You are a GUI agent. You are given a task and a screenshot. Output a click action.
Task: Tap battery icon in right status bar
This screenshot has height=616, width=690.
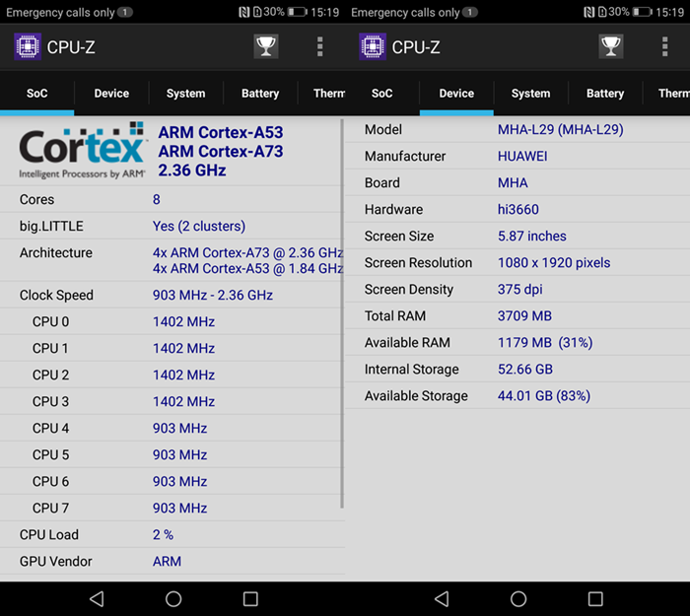click(643, 12)
